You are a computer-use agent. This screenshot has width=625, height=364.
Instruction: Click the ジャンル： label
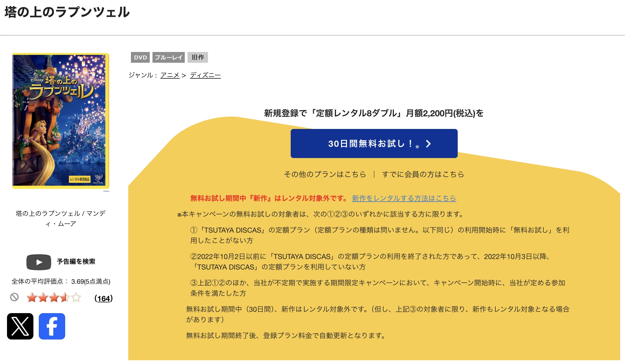pyautogui.click(x=143, y=75)
